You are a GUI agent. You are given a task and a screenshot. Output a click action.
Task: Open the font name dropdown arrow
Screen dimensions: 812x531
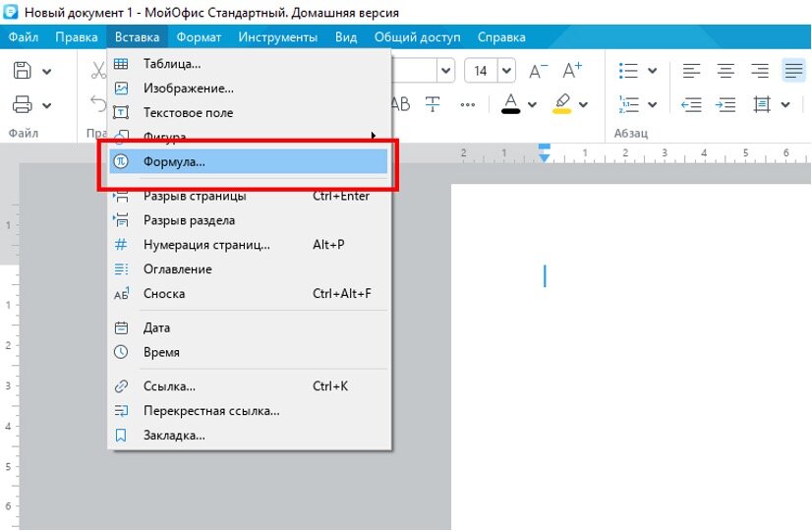click(x=445, y=71)
